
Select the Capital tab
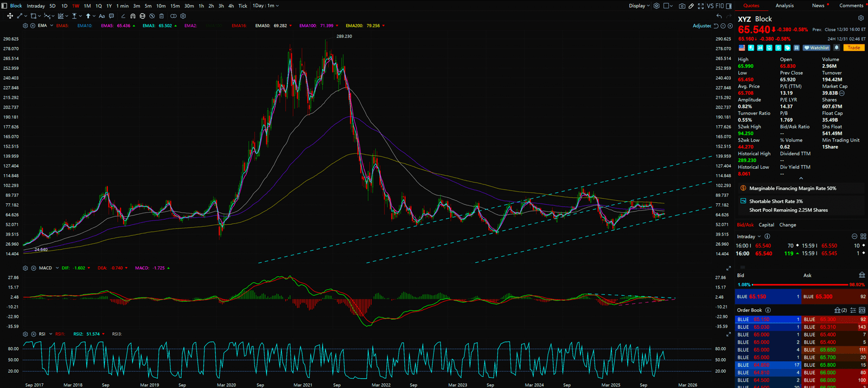point(766,225)
